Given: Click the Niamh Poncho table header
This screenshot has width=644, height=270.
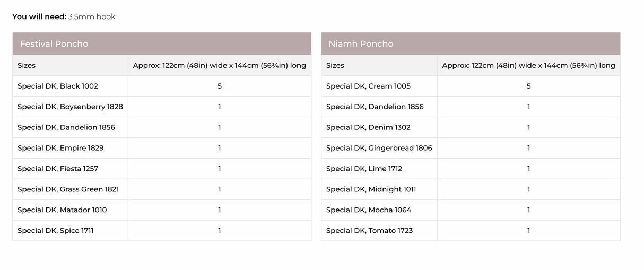Looking at the screenshot, I should (x=471, y=43).
